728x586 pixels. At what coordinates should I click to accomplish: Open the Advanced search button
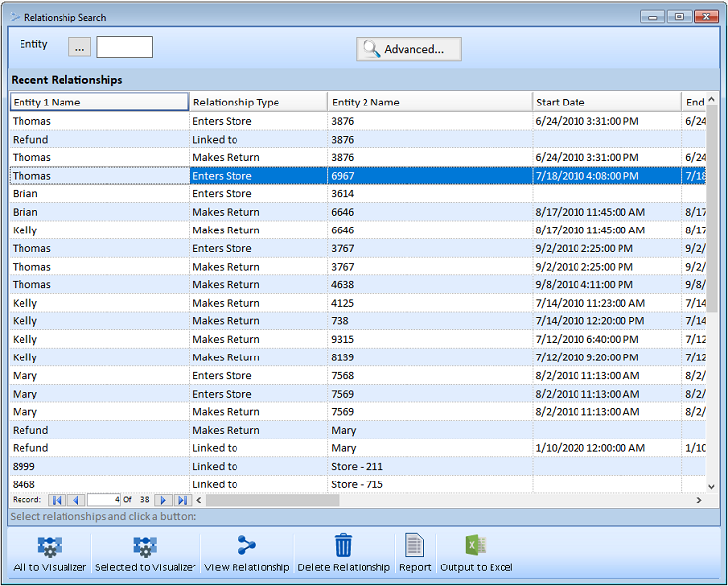[408, 49]
